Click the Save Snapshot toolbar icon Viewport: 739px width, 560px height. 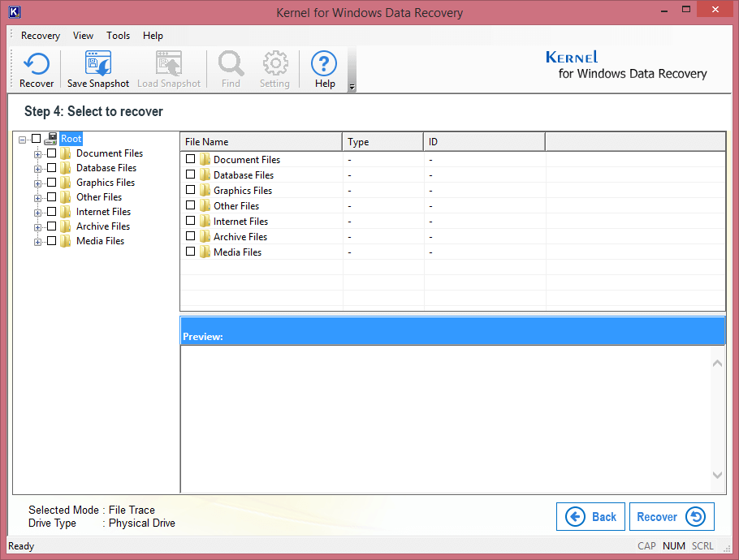click(98, 63)
